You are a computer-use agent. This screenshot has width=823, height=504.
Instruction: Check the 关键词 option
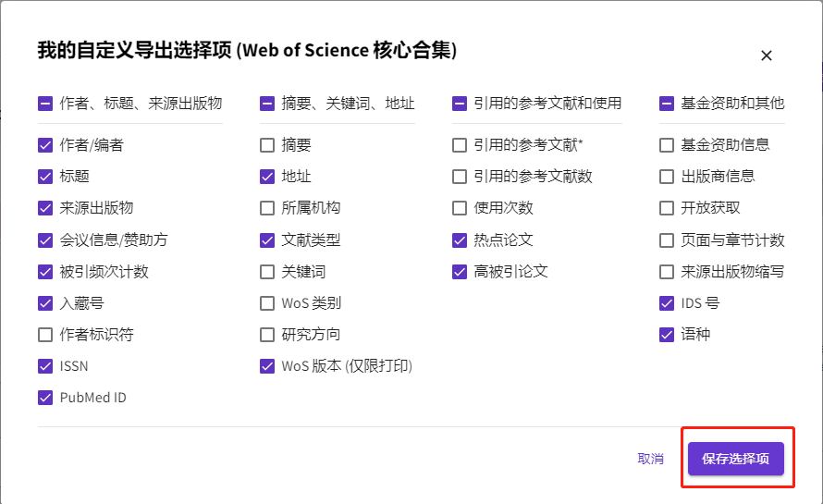(267, 272)
